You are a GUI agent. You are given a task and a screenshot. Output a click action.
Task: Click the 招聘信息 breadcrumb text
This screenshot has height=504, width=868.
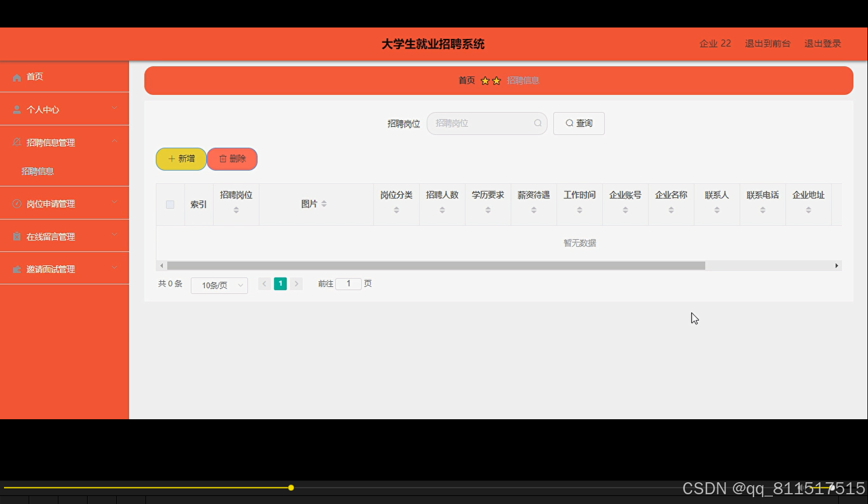523,81
